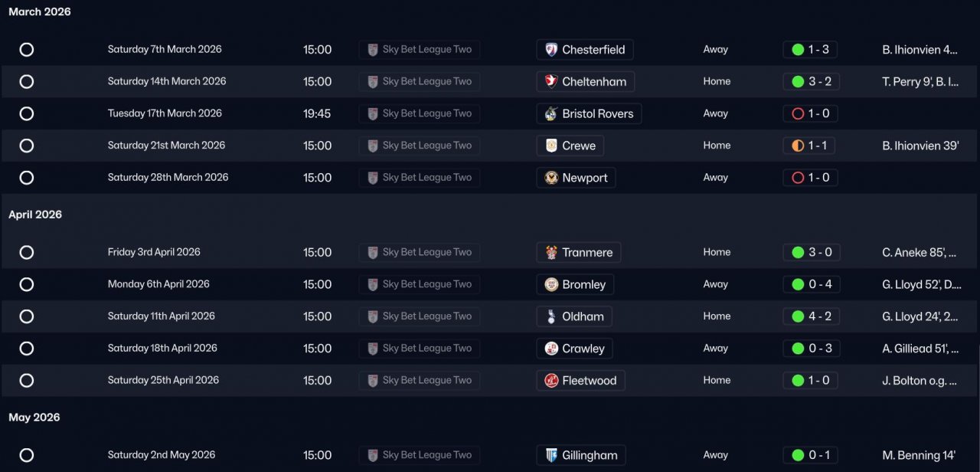Open the Bromley team button
The image size is (980, 472).
[575, 284]
